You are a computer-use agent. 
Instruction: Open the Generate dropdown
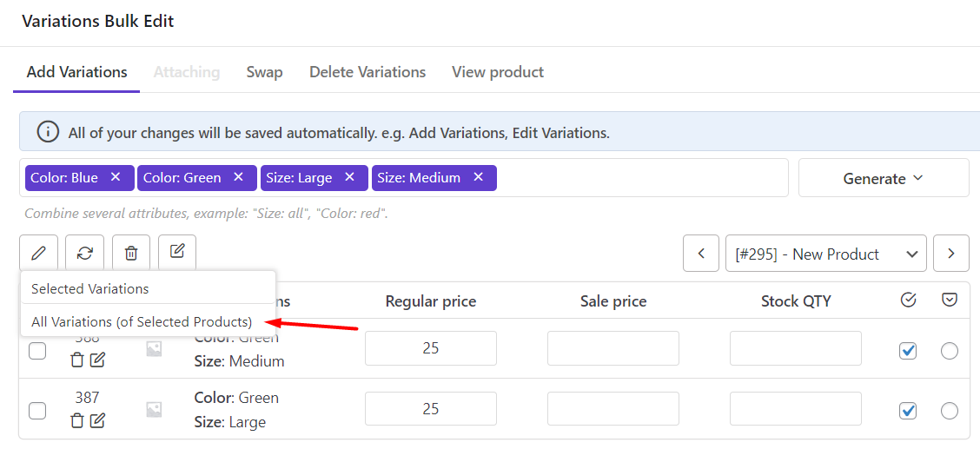(x=883, y=178)
